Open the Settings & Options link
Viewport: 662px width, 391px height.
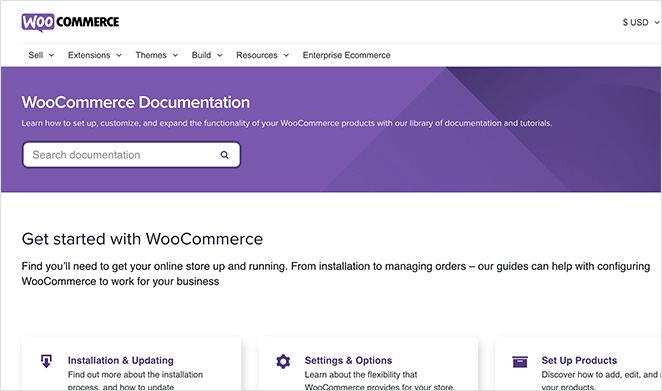348,361
